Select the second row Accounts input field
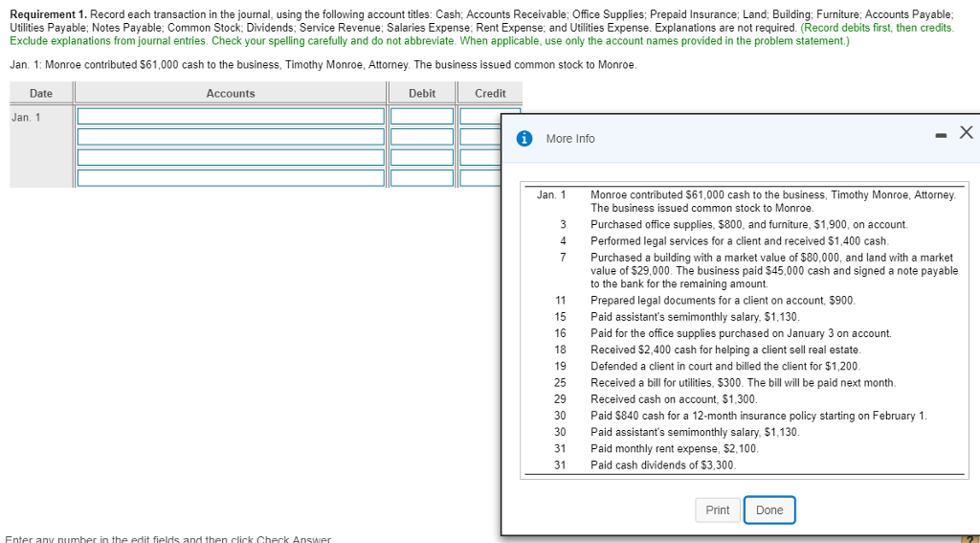 (231, 136)
